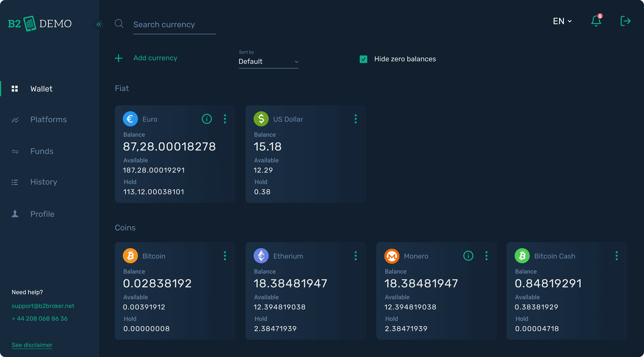
Task: Click the logout icon in header
Action: [x=625, y=21]
